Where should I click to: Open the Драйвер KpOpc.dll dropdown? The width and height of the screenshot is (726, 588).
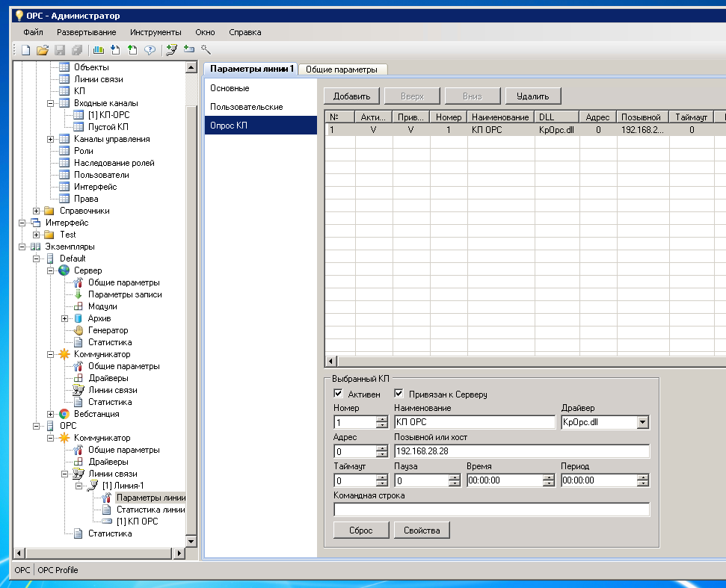point(642,422)
